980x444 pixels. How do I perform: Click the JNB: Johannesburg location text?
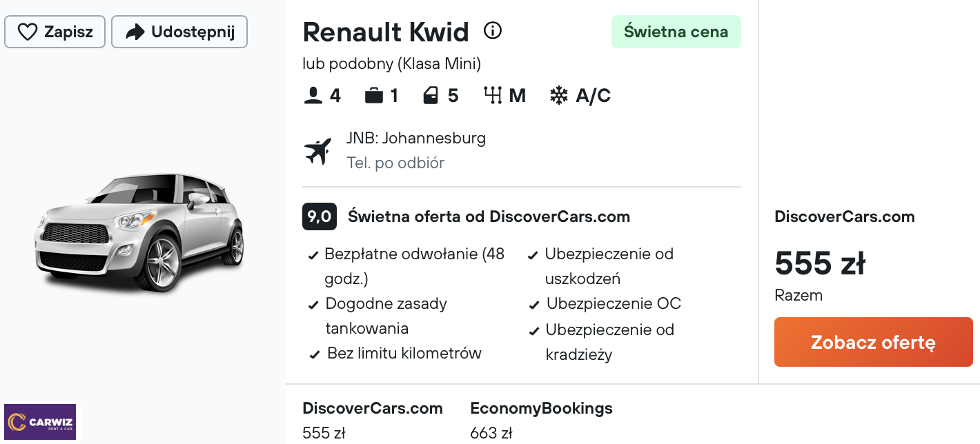[x=416, y=138]
